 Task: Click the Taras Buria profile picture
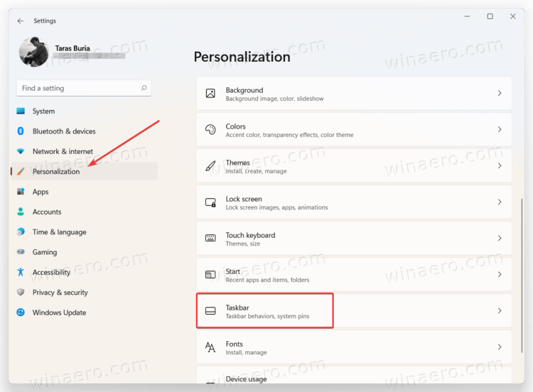click(x=33, y=52)
